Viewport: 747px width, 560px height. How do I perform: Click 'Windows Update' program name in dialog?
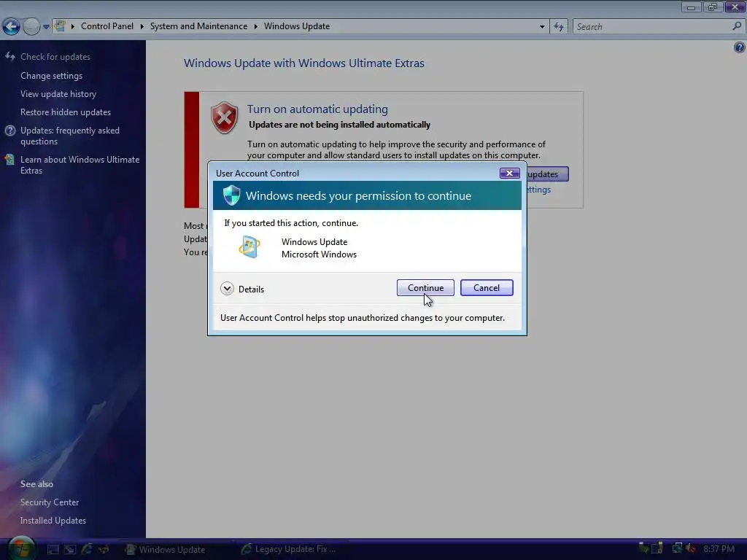(314, 242)
